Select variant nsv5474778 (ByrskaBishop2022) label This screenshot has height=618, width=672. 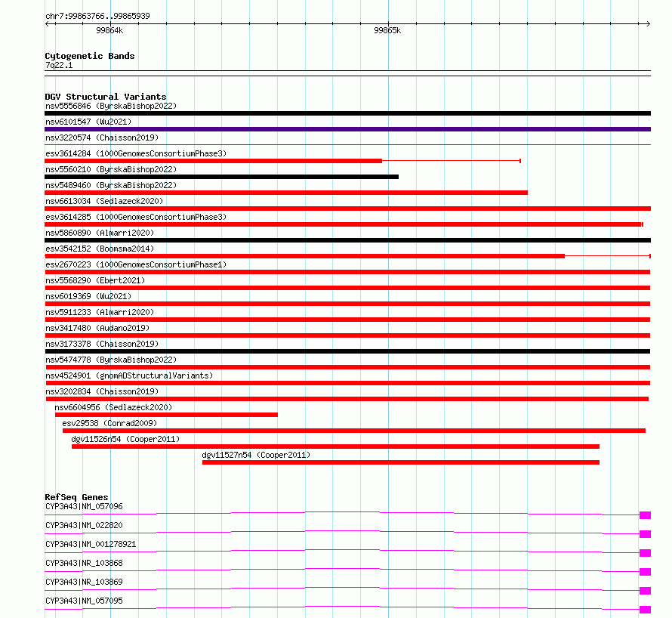pyautogui.click(x=111, y=360)
